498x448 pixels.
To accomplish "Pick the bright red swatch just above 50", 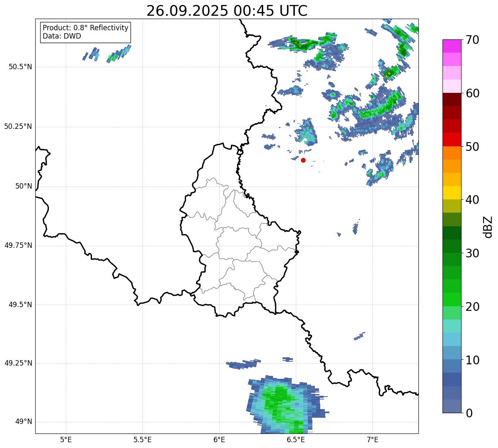I will tap(452, 139).
